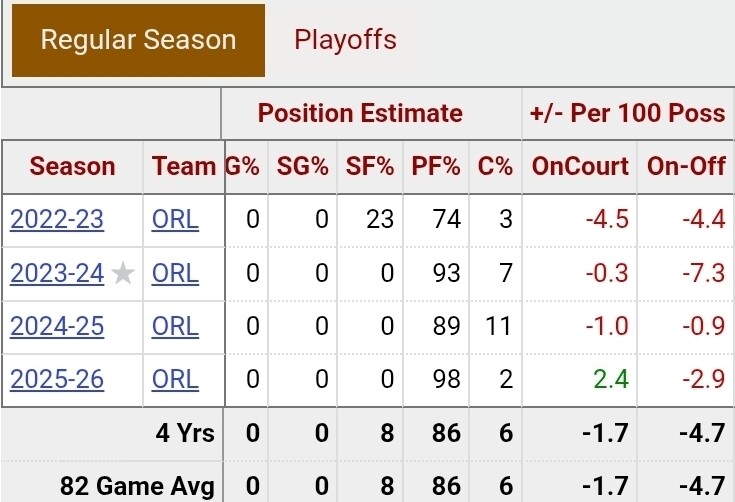This screenshot has width=735, height=502.
Task: Open the 2022-23 season link
Action: click(x=57, y=219)
